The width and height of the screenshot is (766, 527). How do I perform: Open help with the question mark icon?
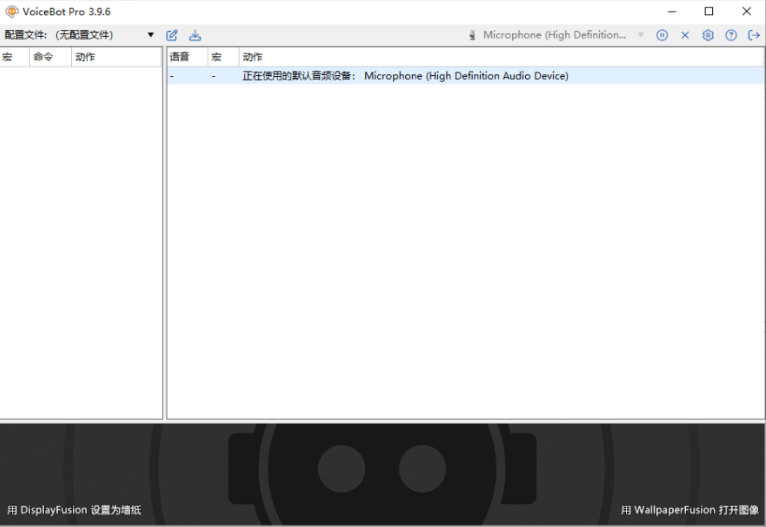[731, 35]
